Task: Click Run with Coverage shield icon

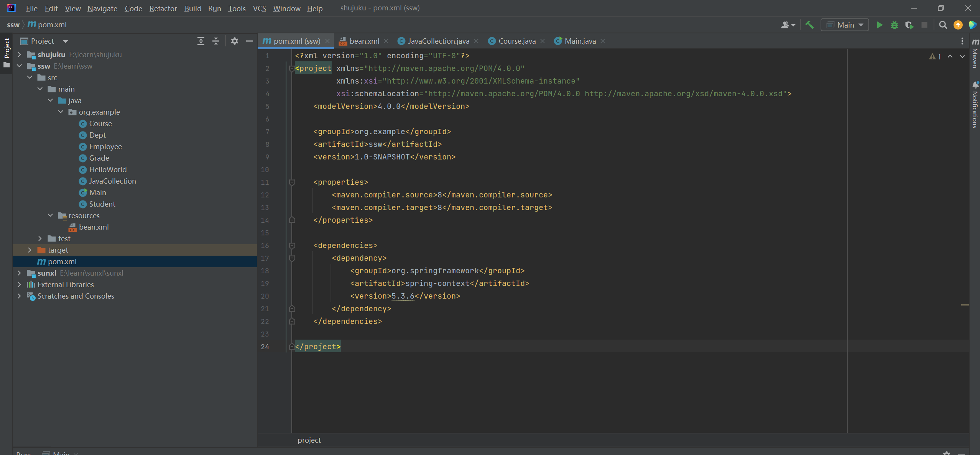Action: click(x=909, y=25)
